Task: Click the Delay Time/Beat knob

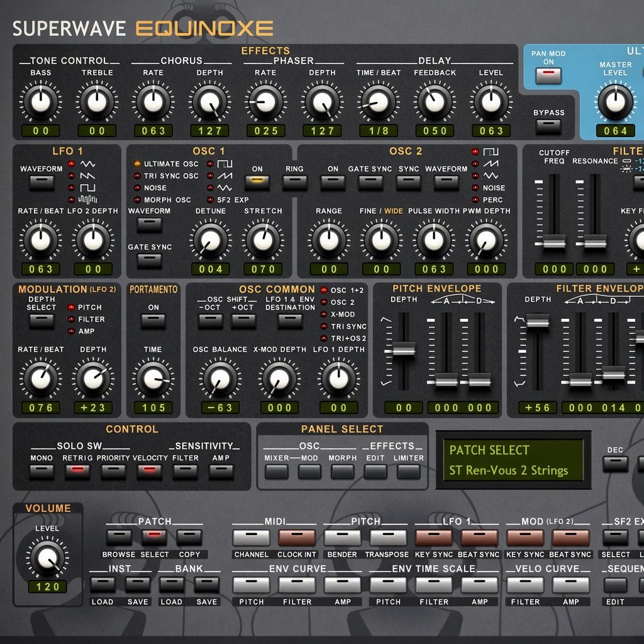Action: pyautogui.click(x=379, y=102)
